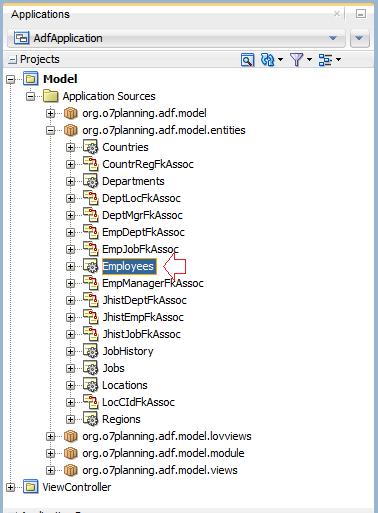
Task: Click the Find/search icon in Projects toolbar
Action: coord(247,60)
